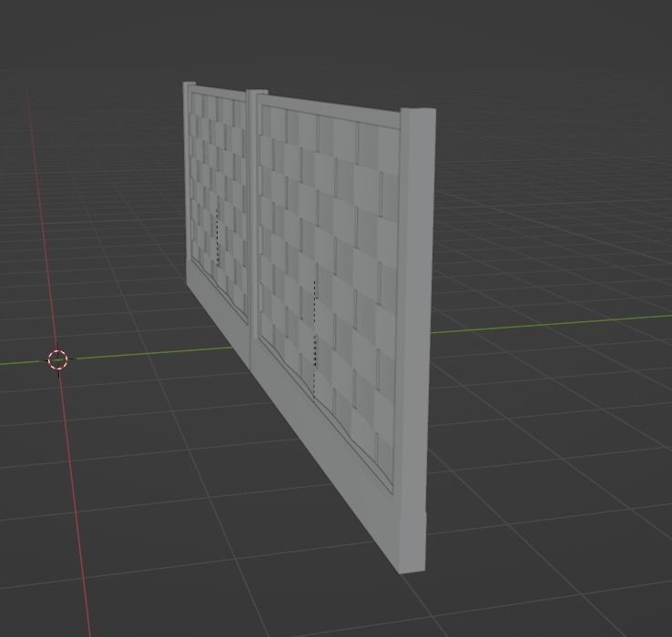Click the tall fence post nearest the camera
This screenshot has height=637, width=672.
[x=415, y=339]
